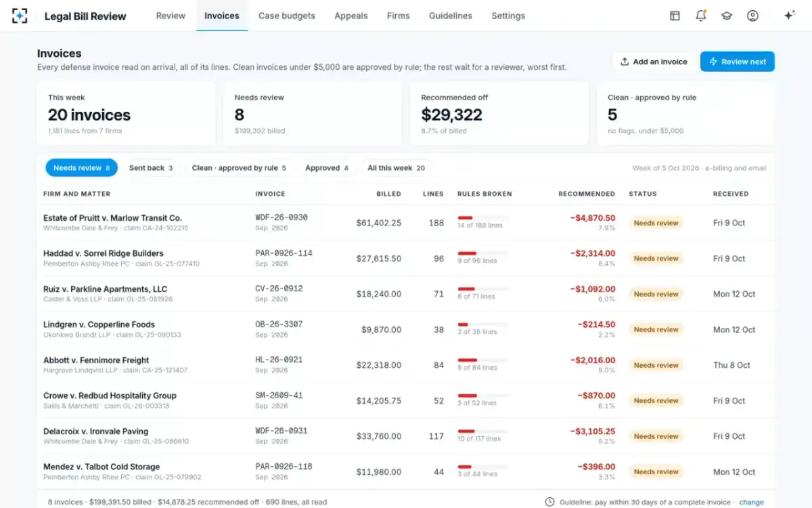This screenshot has height=508, width=812.
Task: Click invoice number WDF-26-0931
Action: click(x=281, y=431)
